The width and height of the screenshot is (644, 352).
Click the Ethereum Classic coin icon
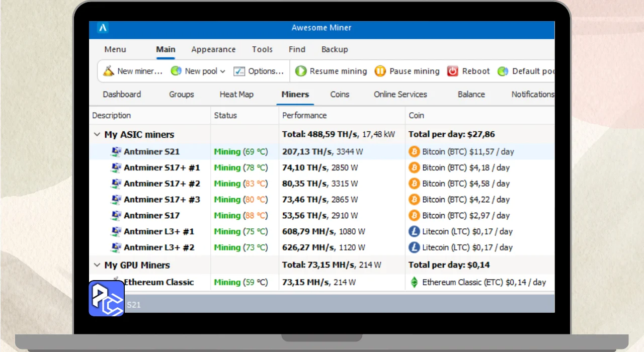[x=414, y=282]
